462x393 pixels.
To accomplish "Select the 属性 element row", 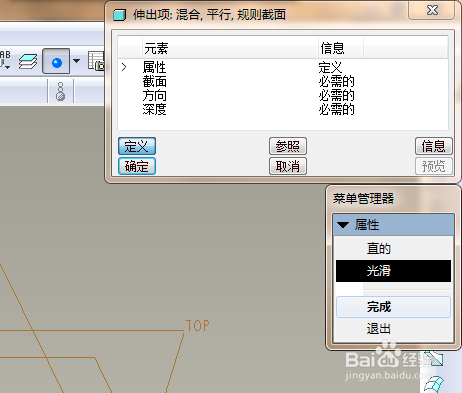I will (283, 67).
